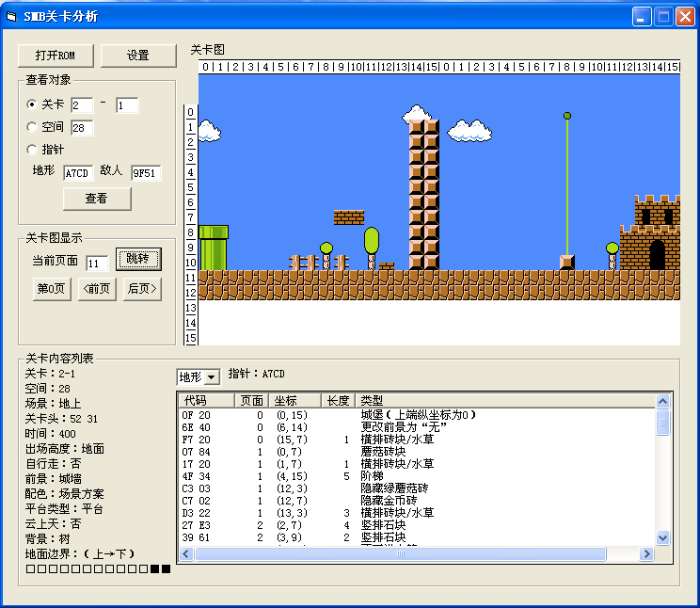Click the 空间 value field showing 28

(82, 128)
